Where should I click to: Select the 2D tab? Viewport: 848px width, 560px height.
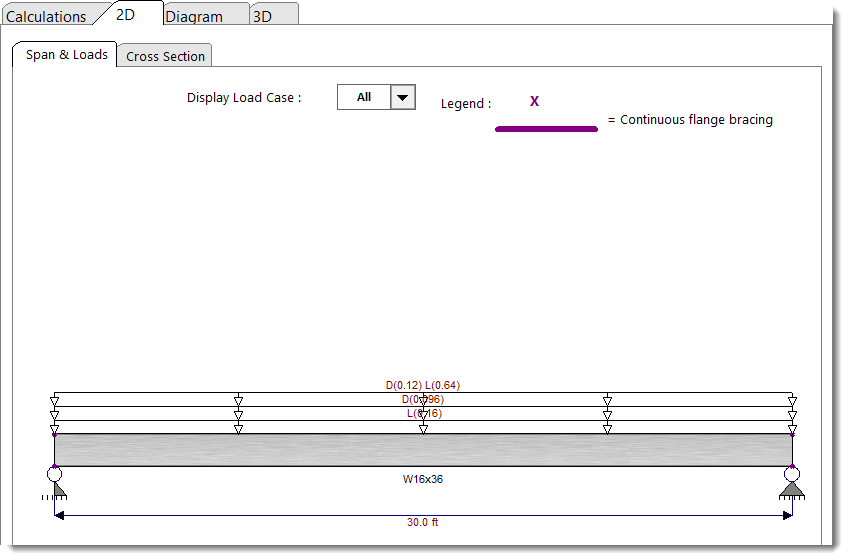tap(126, 15)
